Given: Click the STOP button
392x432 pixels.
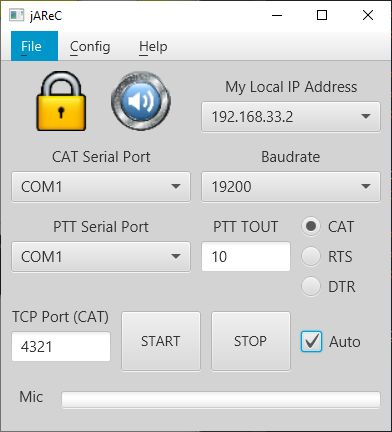Looking at the screenshot, I should [x=251, y=341].
